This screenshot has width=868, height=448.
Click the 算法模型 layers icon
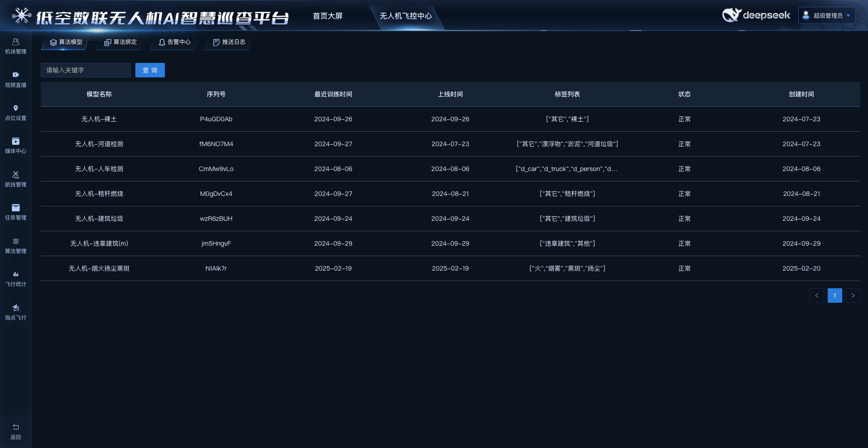[x=53, y=42]
